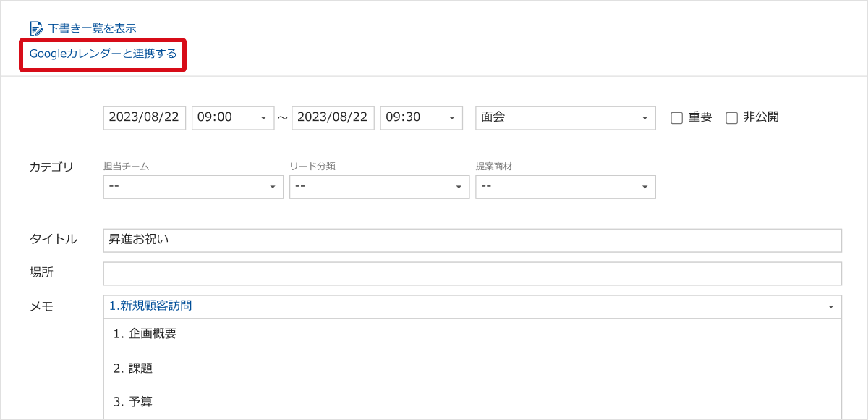This screenshot has height=420, width=868.
Task: Click the memo line 2. 課題
Action: coord(133,368)
